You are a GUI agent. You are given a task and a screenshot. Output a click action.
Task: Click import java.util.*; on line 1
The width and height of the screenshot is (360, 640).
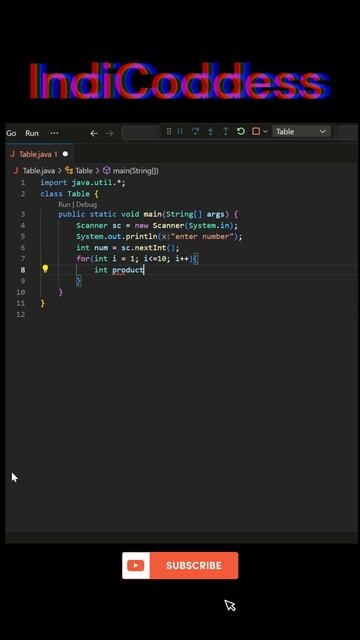click(x=83, y=183)
